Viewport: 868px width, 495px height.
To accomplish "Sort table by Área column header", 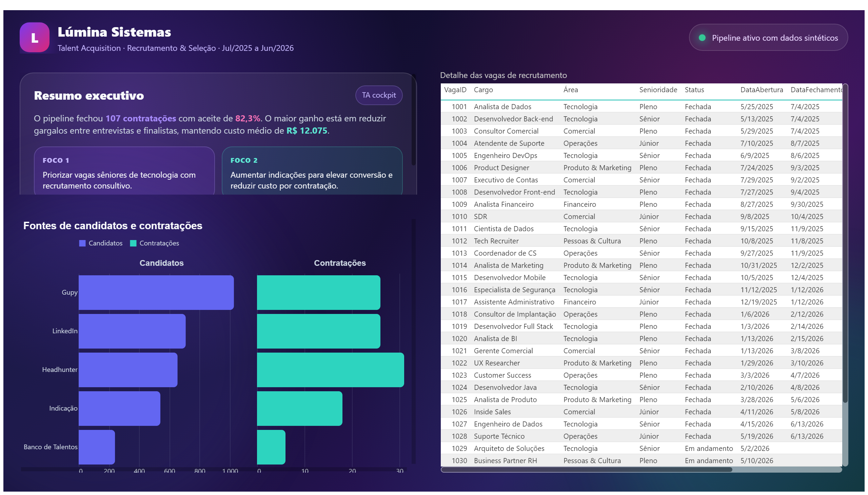I will coord(570,90).
